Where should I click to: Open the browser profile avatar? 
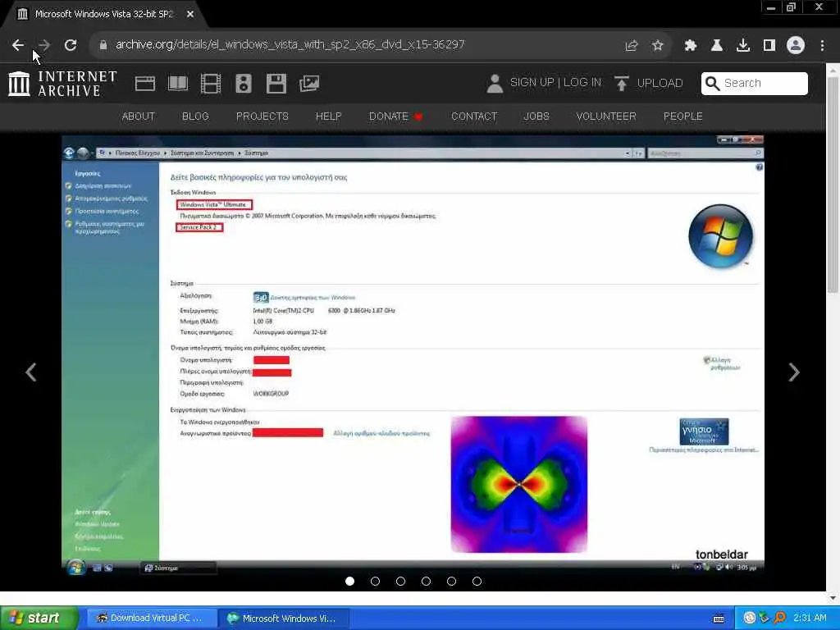(796, 45)
